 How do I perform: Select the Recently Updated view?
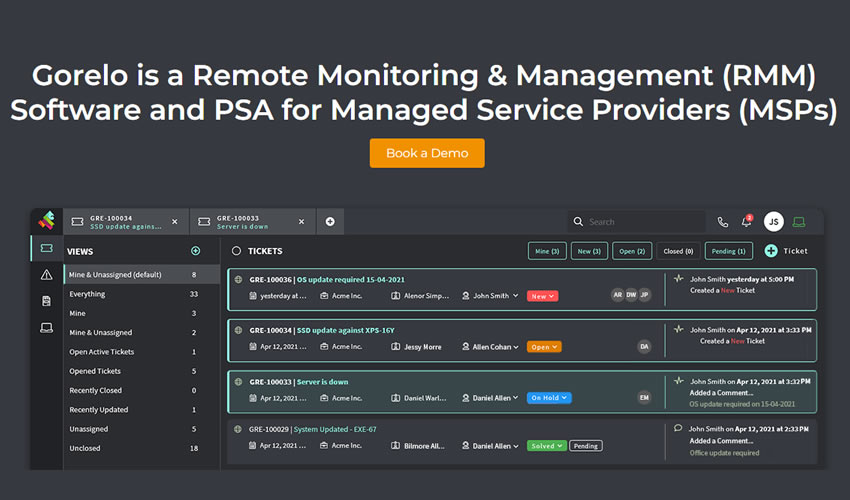141,409
